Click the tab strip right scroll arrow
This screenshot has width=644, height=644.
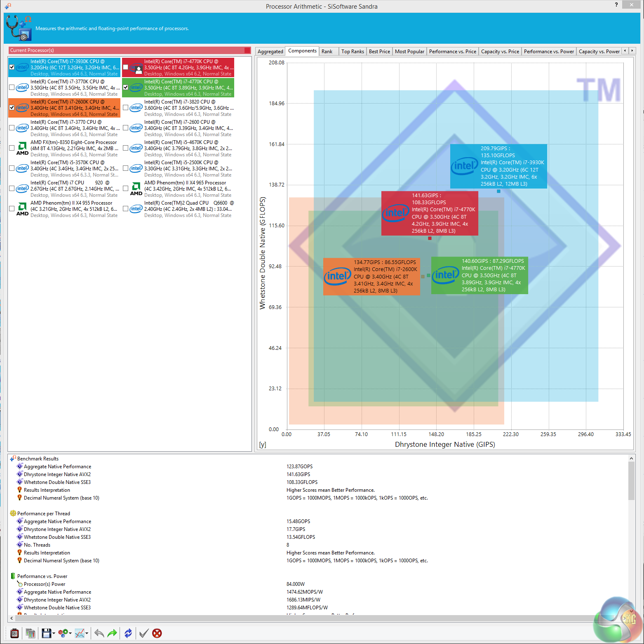(x=632, y=51)
